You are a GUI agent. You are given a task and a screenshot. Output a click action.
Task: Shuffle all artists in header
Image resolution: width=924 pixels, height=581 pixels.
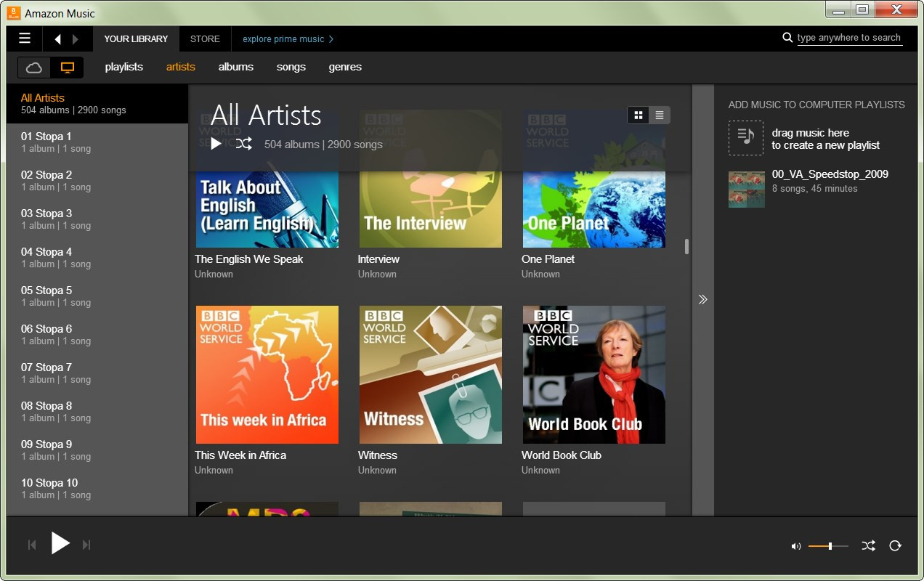click(244, 144)
